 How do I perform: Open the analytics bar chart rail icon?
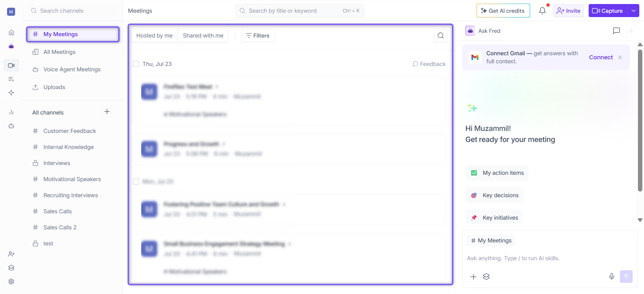pyautogui.click(x=11, y=112)
